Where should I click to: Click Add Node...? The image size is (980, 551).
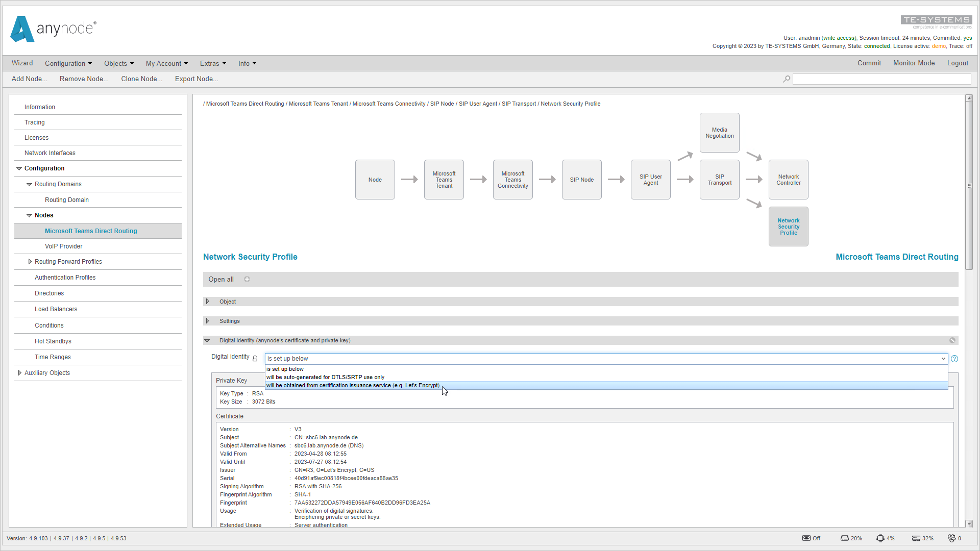tap(30, 79)
